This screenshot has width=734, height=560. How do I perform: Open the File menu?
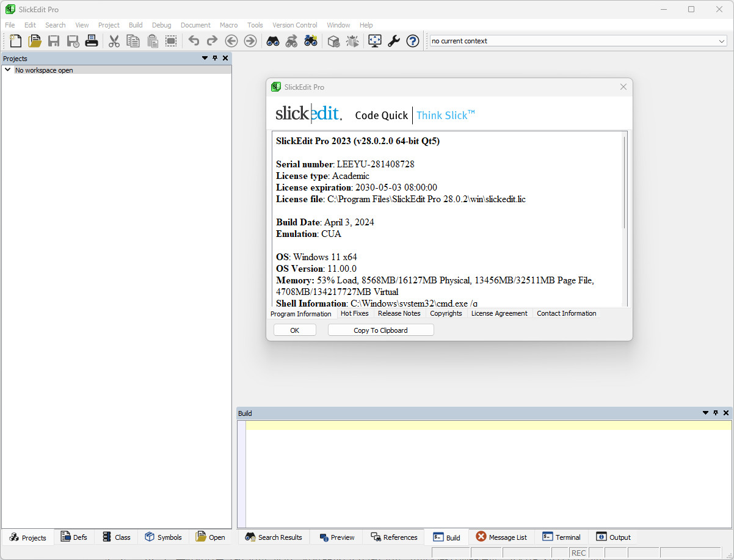point(10,25)
